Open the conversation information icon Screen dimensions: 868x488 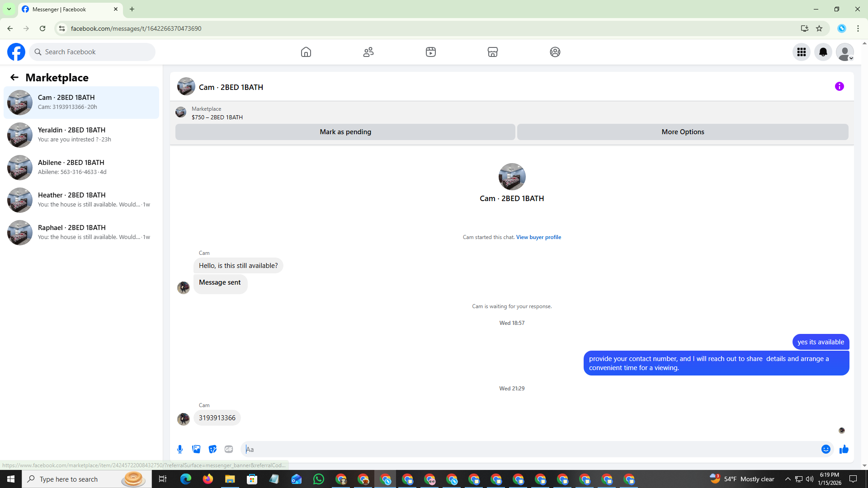point(839,86)
